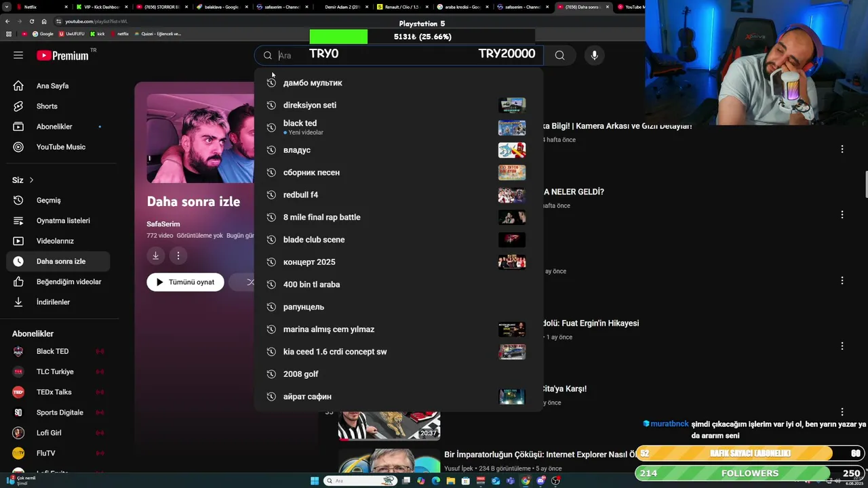Open options for the Fuat Ergin'in Hikayesi video
The image size is (868, 488).
point(842,346)
